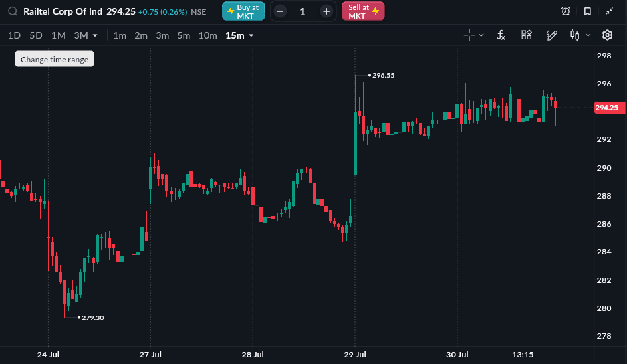The image size is (627, 364).
Task: Select the drawing pencil tool
Action: pyautogui.click(x=551, y=35)
